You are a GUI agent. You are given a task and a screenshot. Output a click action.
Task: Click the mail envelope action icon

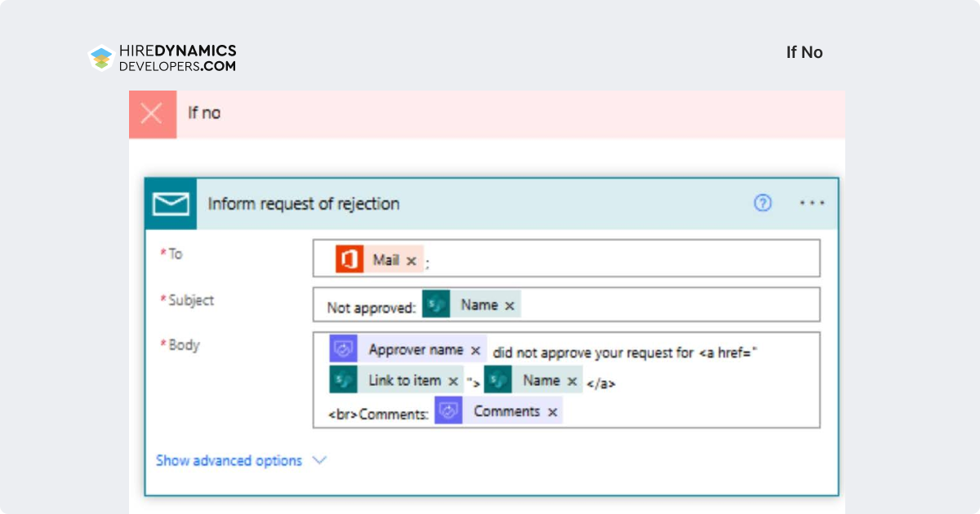(x=171, y=203)
